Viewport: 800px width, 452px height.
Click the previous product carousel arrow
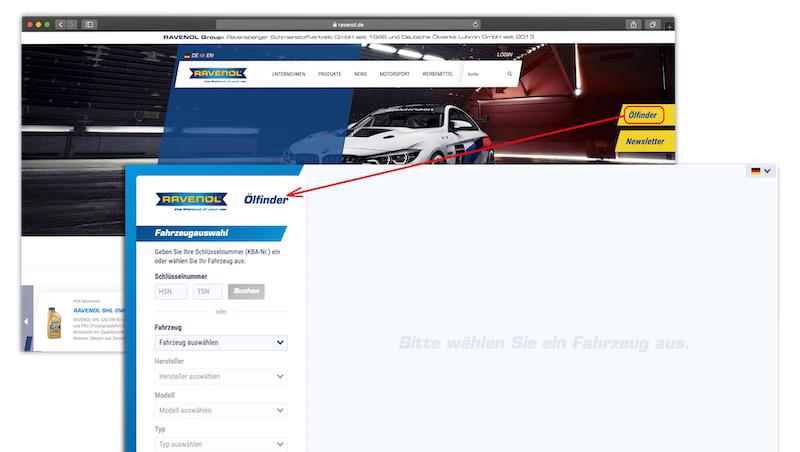pos(26,321)
